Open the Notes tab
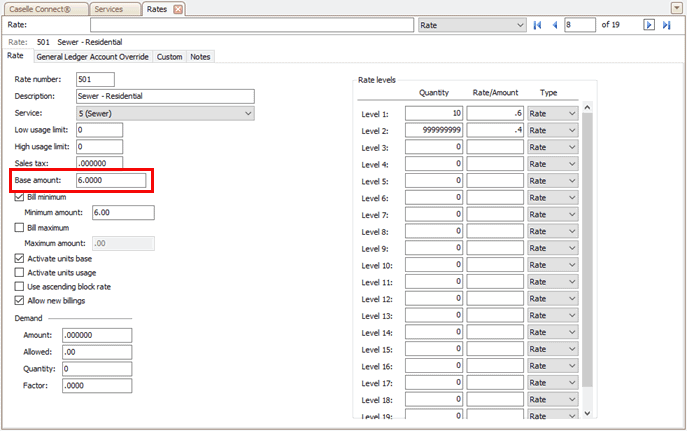 (x=200, y=57)
